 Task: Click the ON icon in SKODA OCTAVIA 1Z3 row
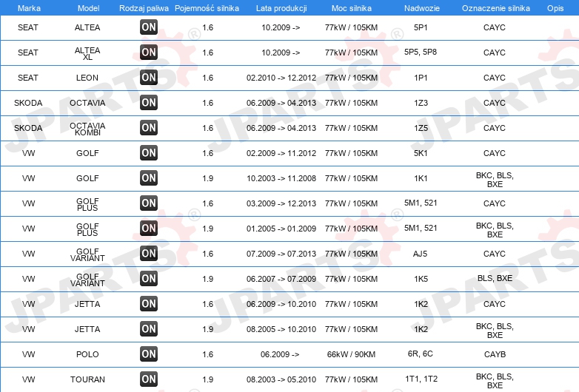click(149, 103)
